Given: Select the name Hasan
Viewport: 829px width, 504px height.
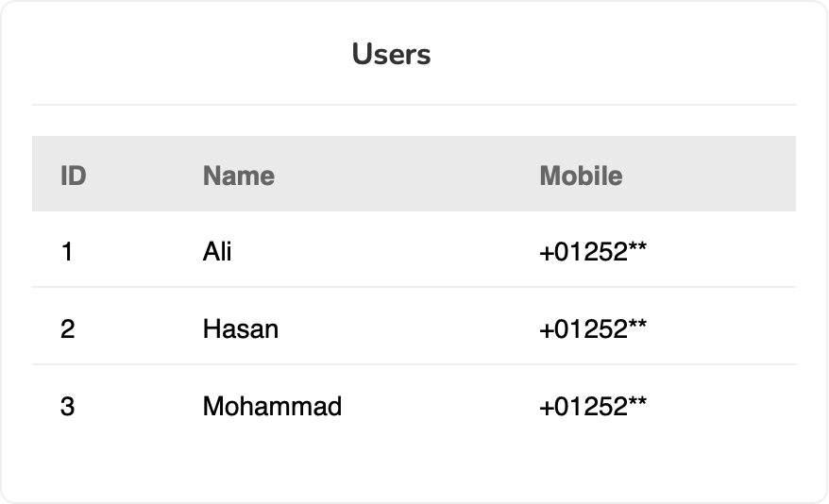Looking at the screenshot, I should click(x=240, y=329).
